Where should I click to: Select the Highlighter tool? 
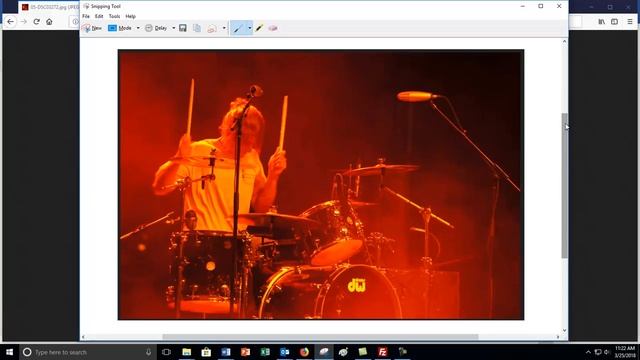260,28
